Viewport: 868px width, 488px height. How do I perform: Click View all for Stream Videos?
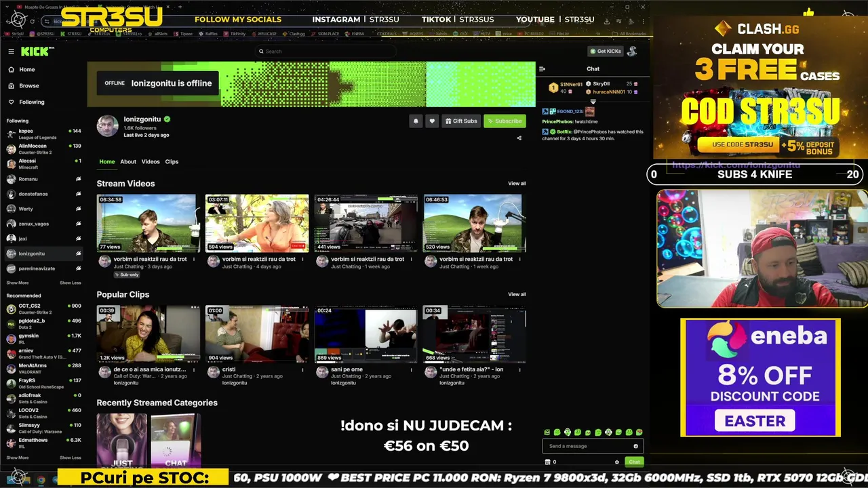517,184
